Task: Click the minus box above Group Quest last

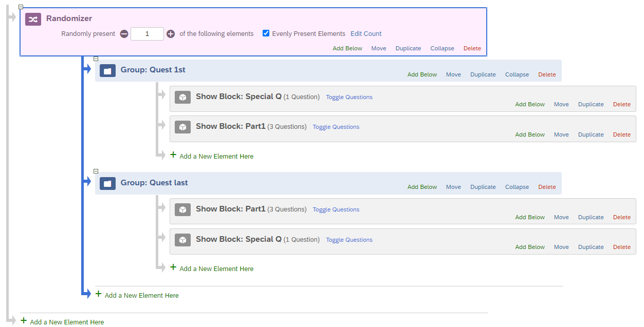Action: 96,171
